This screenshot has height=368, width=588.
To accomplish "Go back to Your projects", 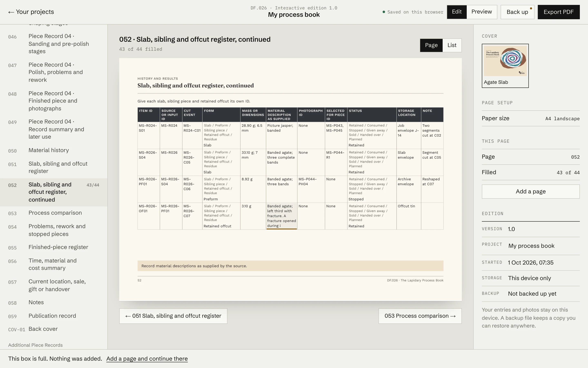I will pos(31,12).
